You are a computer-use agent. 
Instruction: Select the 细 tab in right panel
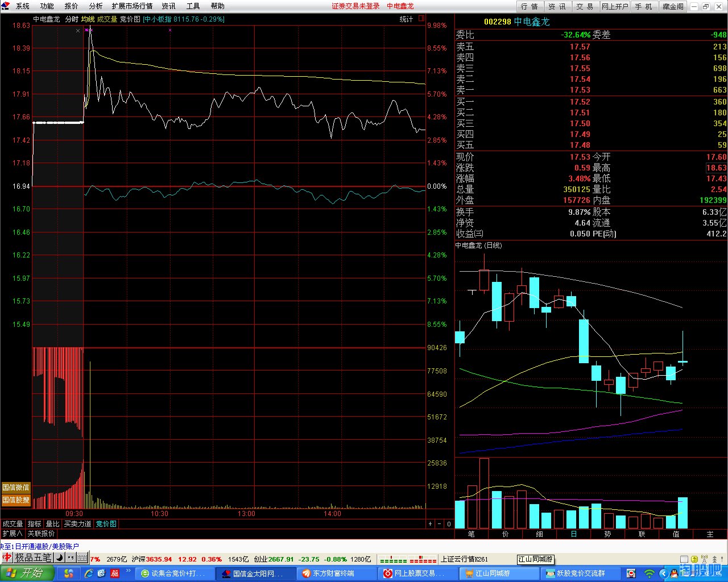pos(540,534)
